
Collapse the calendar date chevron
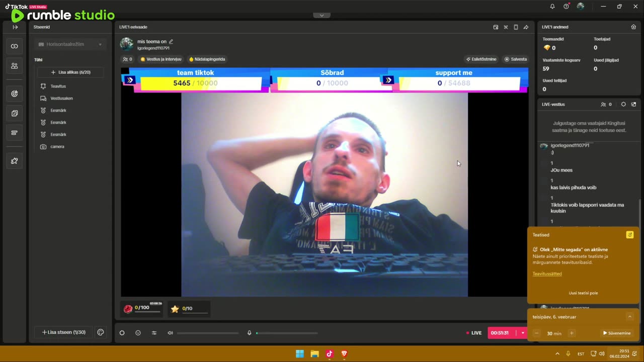pyautogui.click(x=629, y=317)
